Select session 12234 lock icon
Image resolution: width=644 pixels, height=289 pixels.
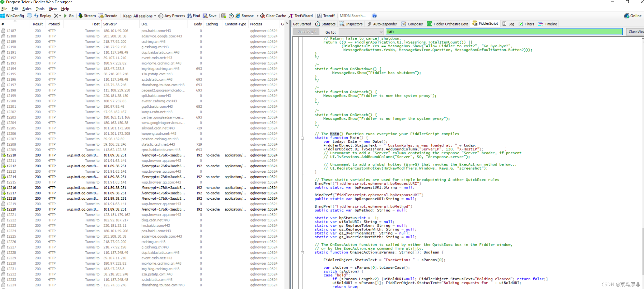pos(4,285)
